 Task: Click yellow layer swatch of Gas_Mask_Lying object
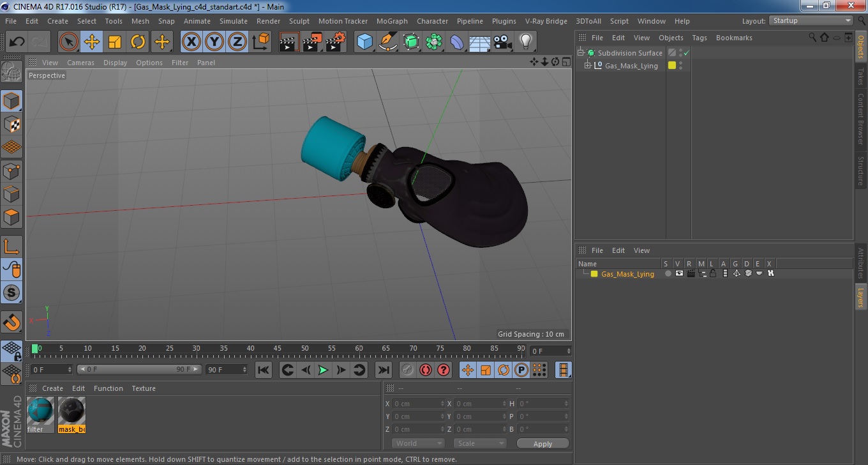point(671,65)
